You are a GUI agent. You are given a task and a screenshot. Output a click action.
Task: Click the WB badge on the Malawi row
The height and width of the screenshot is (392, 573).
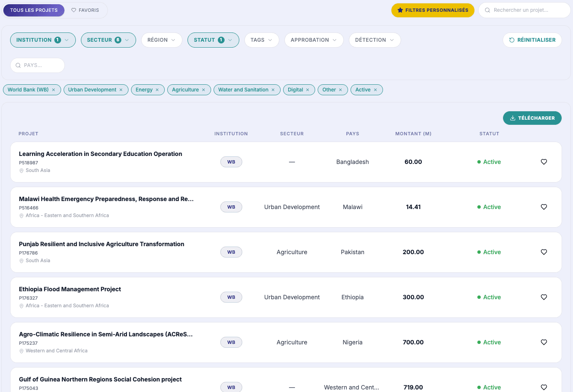coord(231,207)
